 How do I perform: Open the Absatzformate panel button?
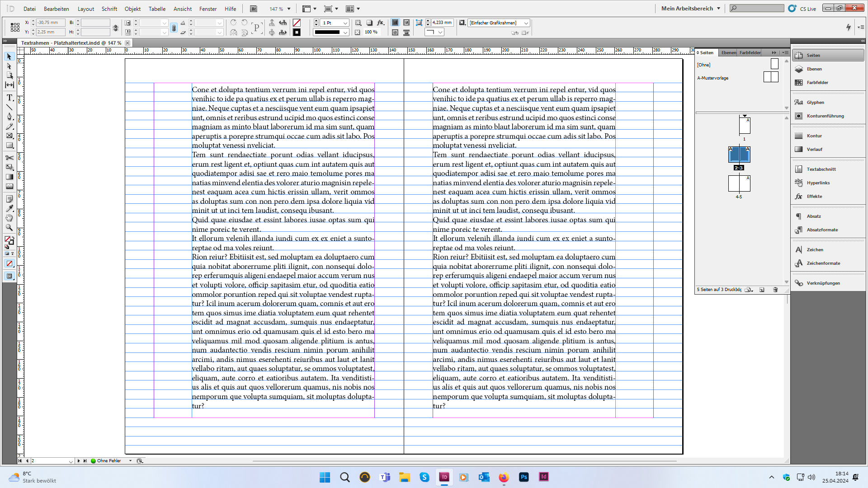click(827, 230)
